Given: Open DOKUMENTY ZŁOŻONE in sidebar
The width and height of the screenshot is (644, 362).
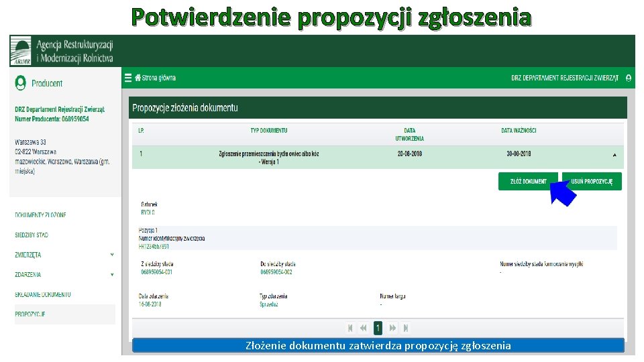Looking at the screenshot, I should [40, 215].
